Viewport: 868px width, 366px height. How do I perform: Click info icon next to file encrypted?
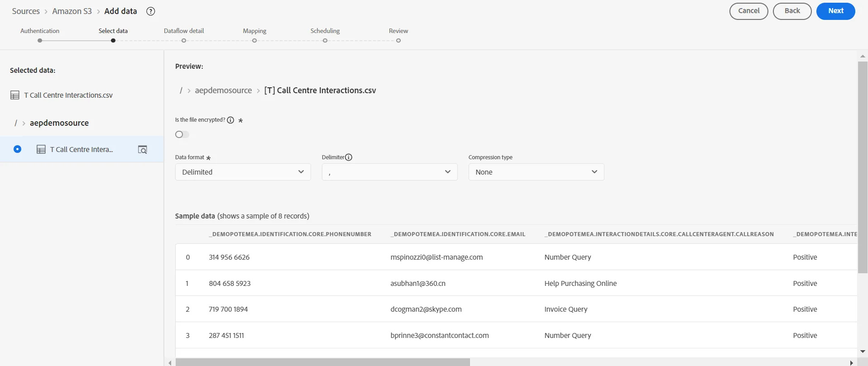point(230,120)
